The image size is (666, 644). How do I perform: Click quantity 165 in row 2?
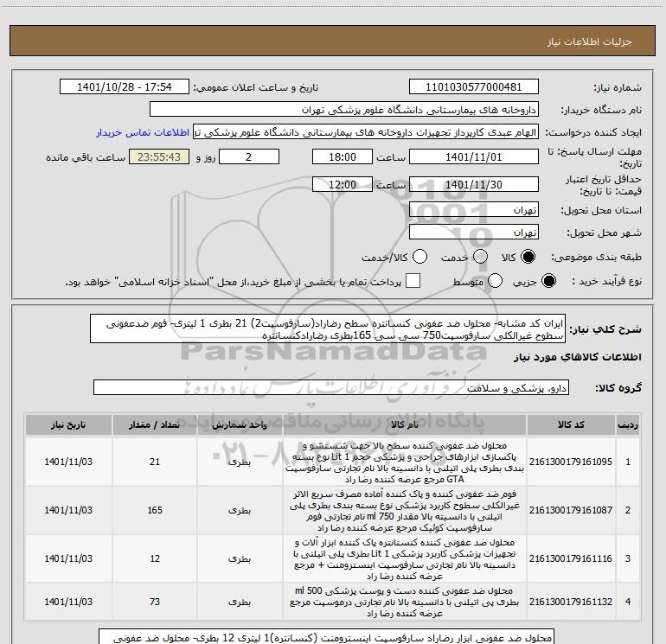pyautogui.click(x=155, y=510)
